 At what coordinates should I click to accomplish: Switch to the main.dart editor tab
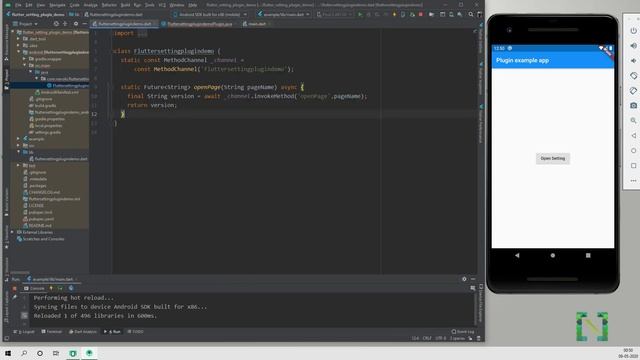[256, 24]
